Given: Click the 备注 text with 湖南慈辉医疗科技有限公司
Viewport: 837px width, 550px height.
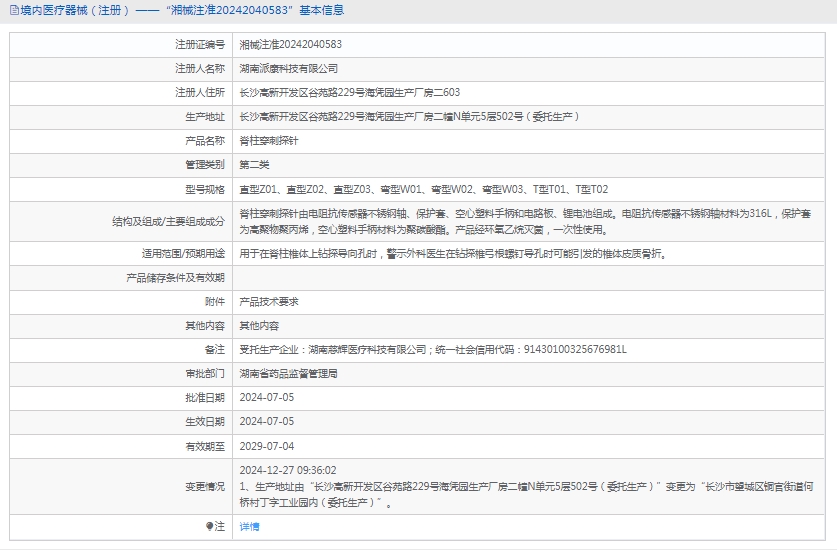Looking at the screenshot, I should (x=432, y=350).
